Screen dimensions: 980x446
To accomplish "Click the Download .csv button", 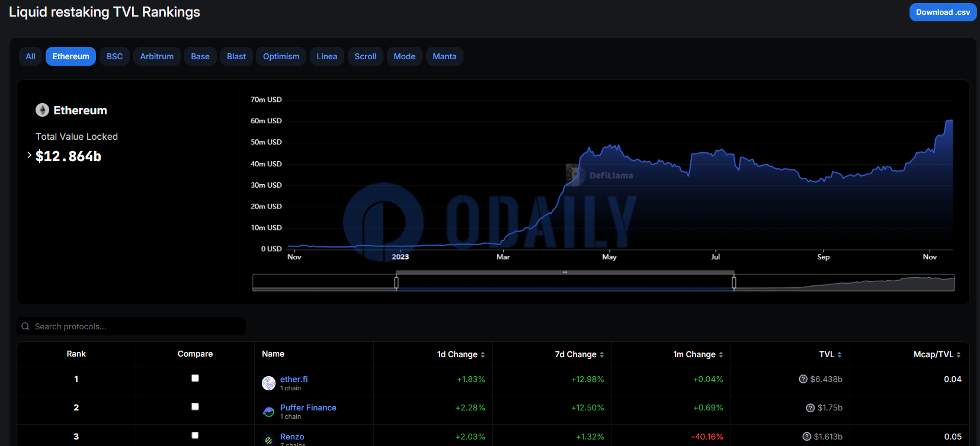I will click(x=943, y=12).
